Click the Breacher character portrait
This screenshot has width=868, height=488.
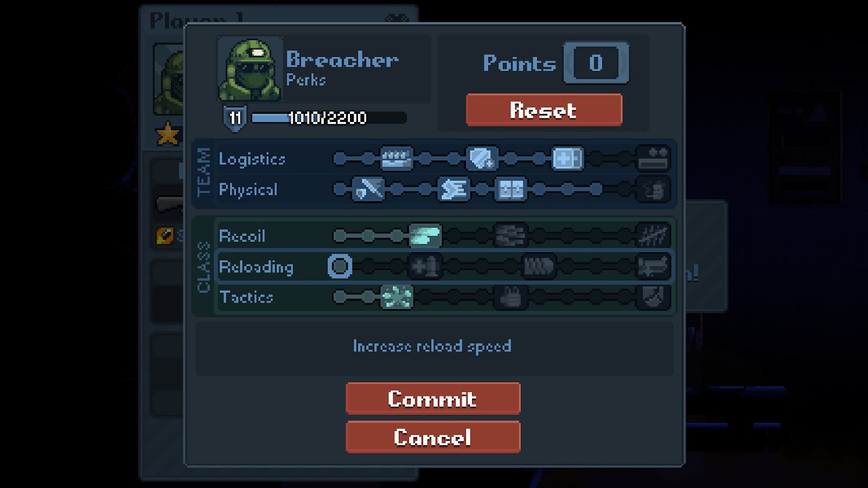(x=250, y=69)
